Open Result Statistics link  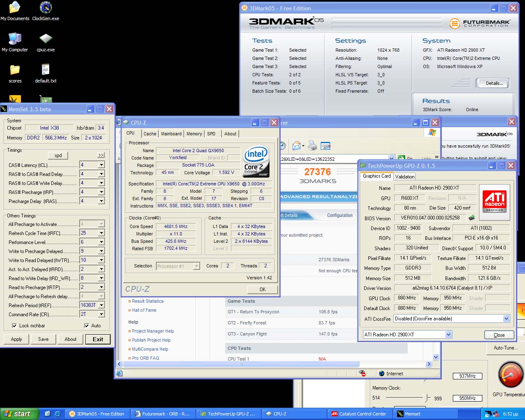coord(148,301)
